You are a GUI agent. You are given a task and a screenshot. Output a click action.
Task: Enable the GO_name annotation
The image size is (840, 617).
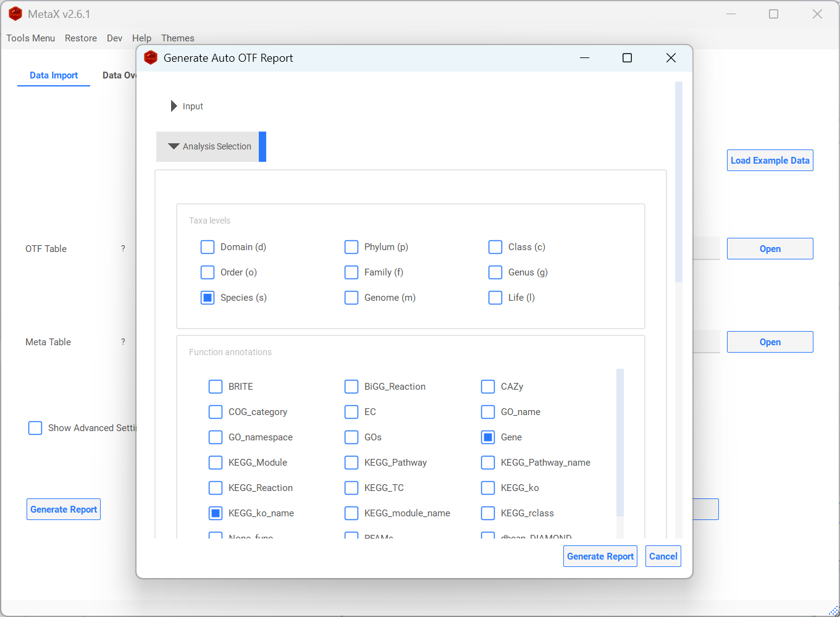[488, 412]
